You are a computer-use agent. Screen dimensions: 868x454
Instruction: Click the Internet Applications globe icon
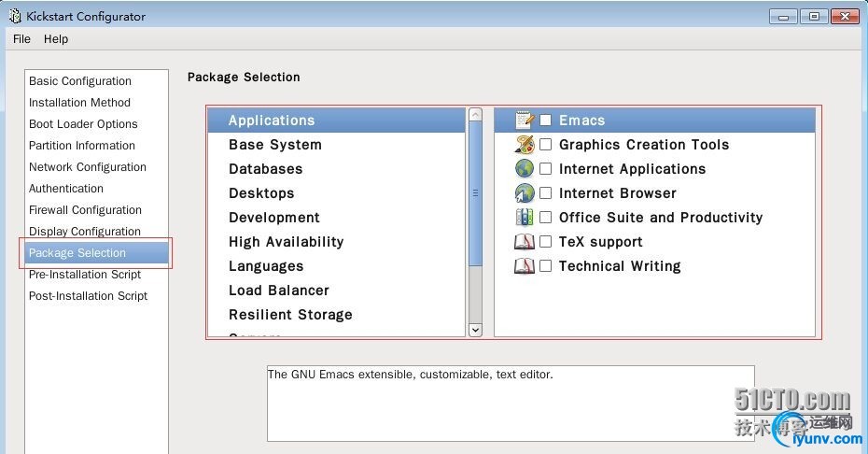point(525,168)
